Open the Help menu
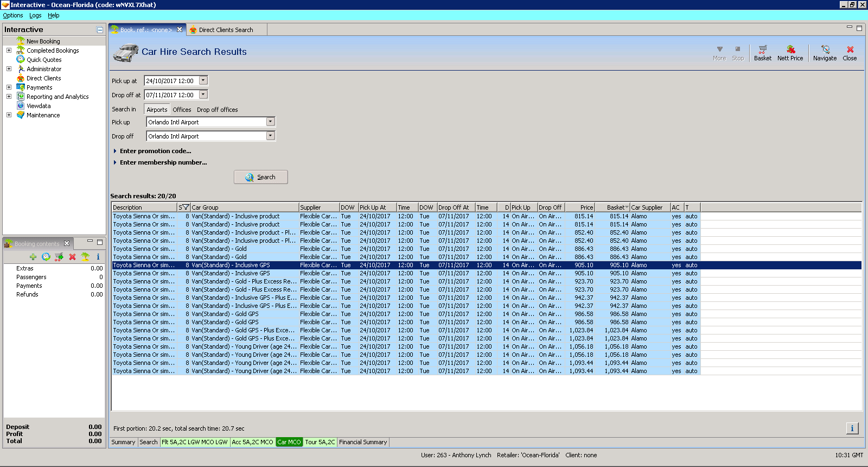This screenshot has width=868, height=467. click(x=53, y=15)
